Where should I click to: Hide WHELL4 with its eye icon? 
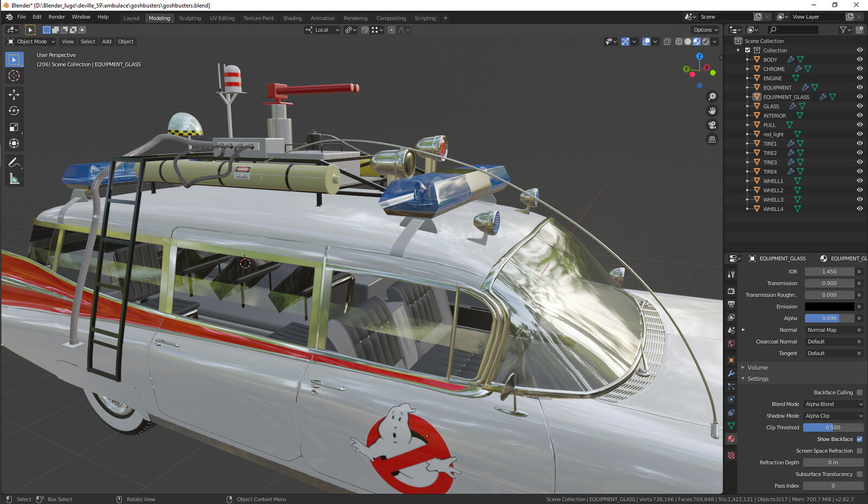(860, 209)
